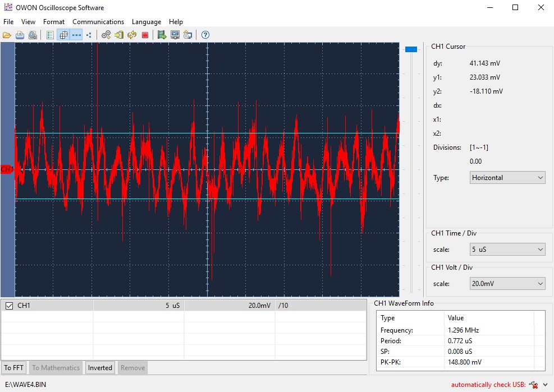554x392 pixels.
Task: Open the Help menu
Action: click(176, 22)
